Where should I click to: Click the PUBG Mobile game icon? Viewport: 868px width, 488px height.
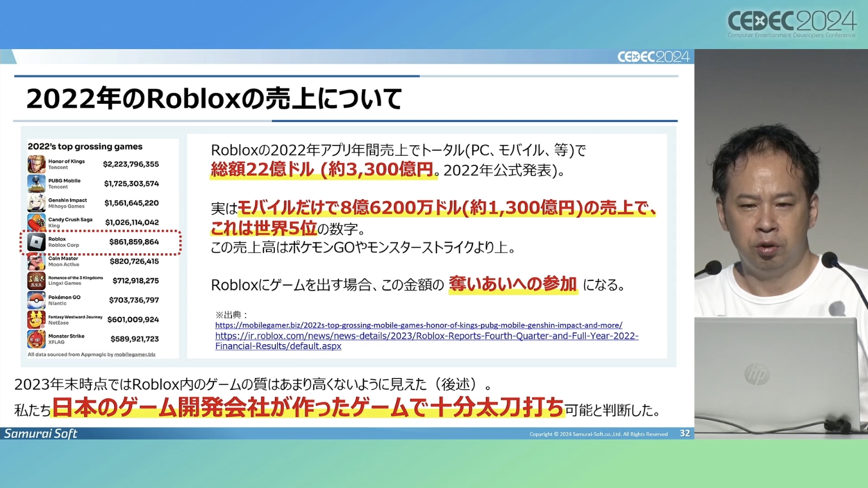click(x=36, y=183)
